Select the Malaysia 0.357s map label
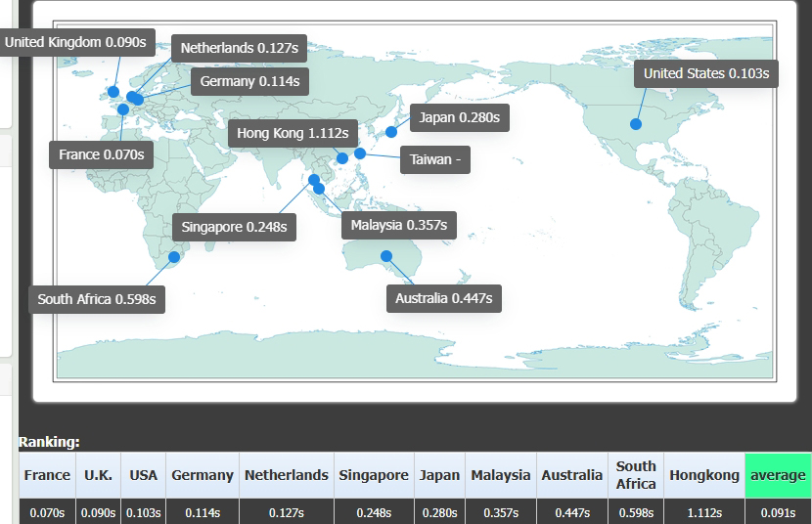The height and width of the screenshot is (524, 812). tap(399, 225)
